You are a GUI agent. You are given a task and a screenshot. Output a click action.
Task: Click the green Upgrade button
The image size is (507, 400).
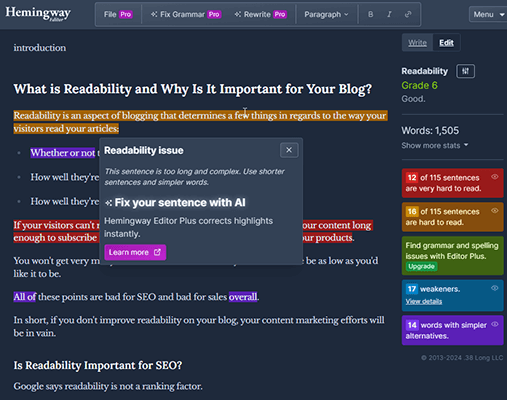pyautogui.click(x=421, y=266)
